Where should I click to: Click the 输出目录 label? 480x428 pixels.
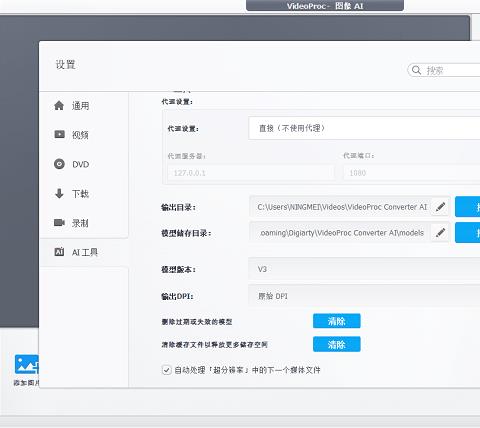click(x=179, y=207)
